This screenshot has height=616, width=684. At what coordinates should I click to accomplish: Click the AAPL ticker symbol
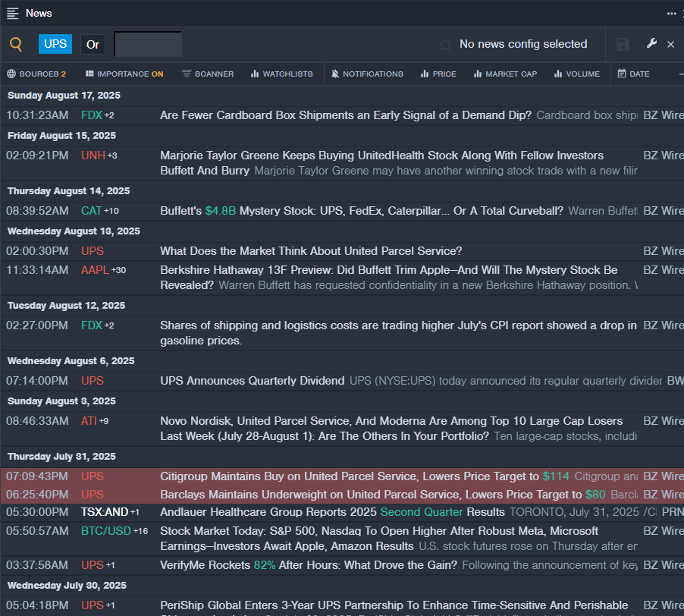pos(95,270)
